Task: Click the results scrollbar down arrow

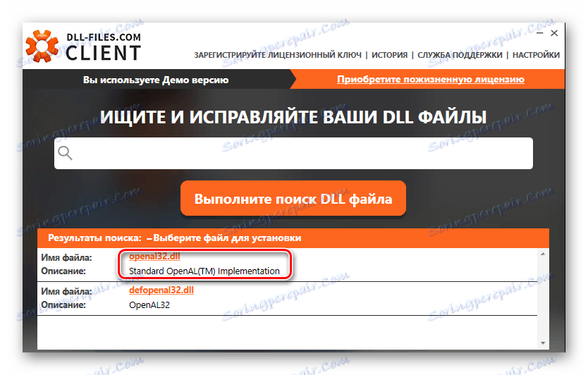Action: [543, 343]
